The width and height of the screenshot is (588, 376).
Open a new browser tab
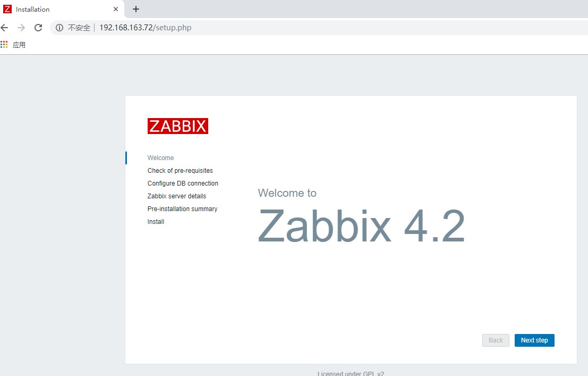[136, 9]
